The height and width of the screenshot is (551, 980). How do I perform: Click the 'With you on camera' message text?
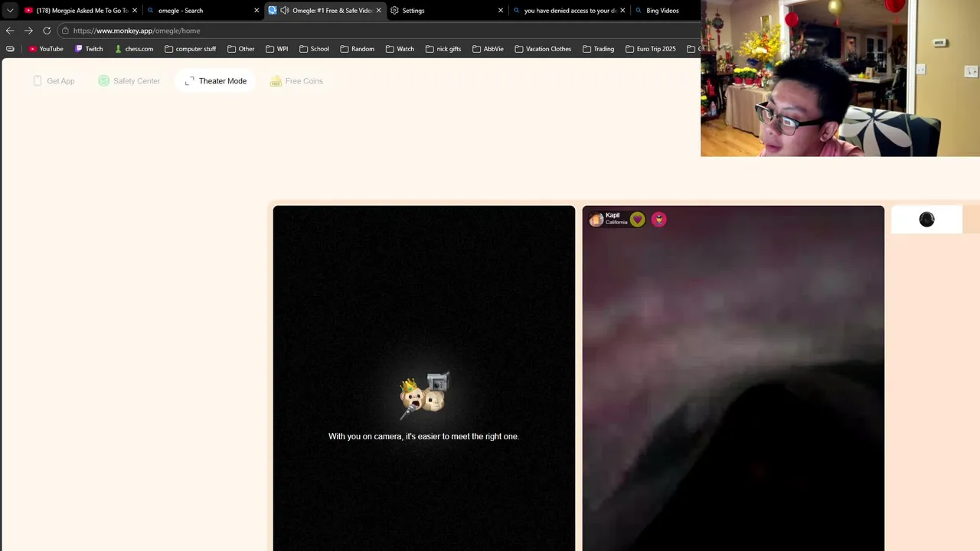[423, 436]
